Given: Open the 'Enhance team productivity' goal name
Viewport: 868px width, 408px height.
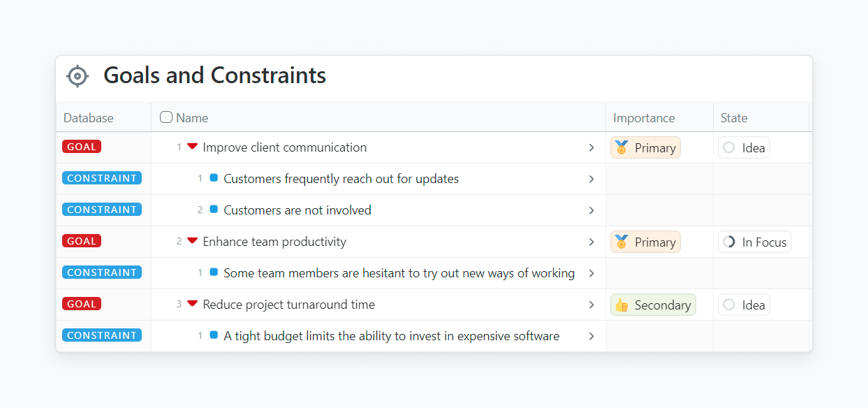Looking at the screenshot, I should pos(274,242).
